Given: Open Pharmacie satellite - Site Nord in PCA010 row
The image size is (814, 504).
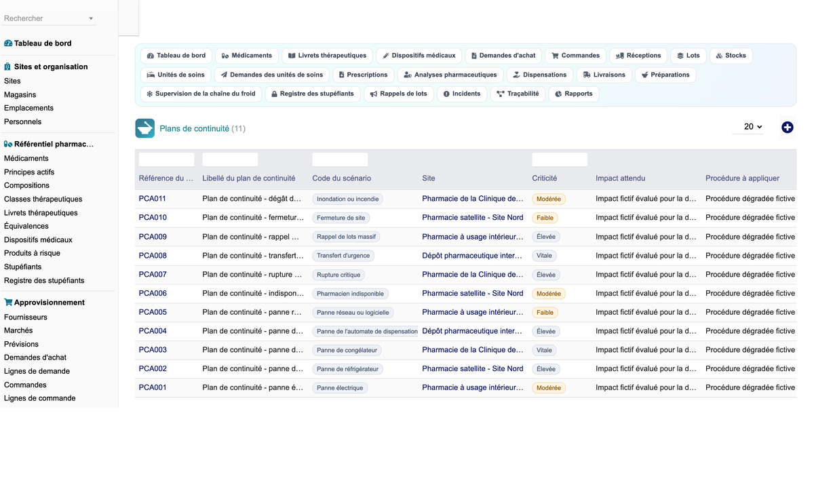Looking at the screenshot, I should pyautogui.click(x=473, y=218).
